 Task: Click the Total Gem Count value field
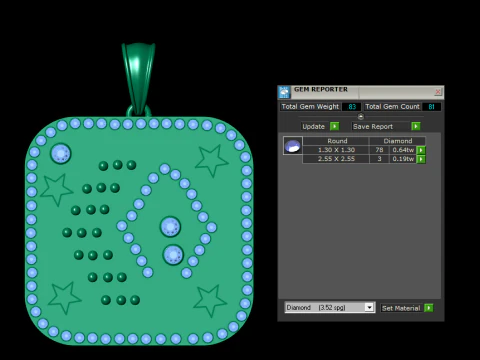tap(431, 107)
